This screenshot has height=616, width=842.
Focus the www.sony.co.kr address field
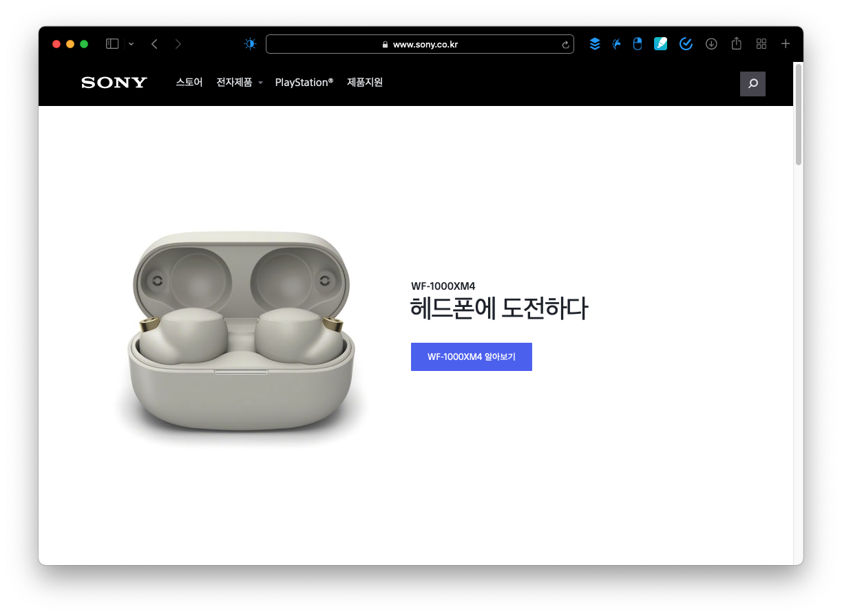420,44
